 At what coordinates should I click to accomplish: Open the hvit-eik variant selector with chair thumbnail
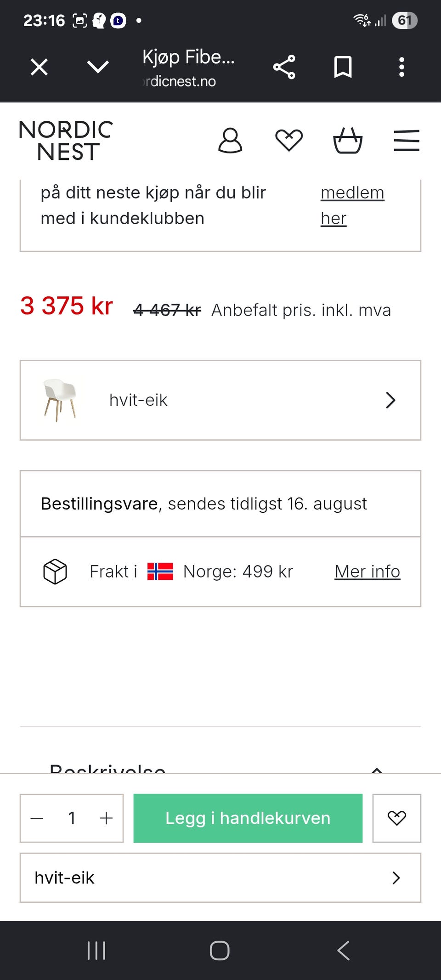[220, 400]
